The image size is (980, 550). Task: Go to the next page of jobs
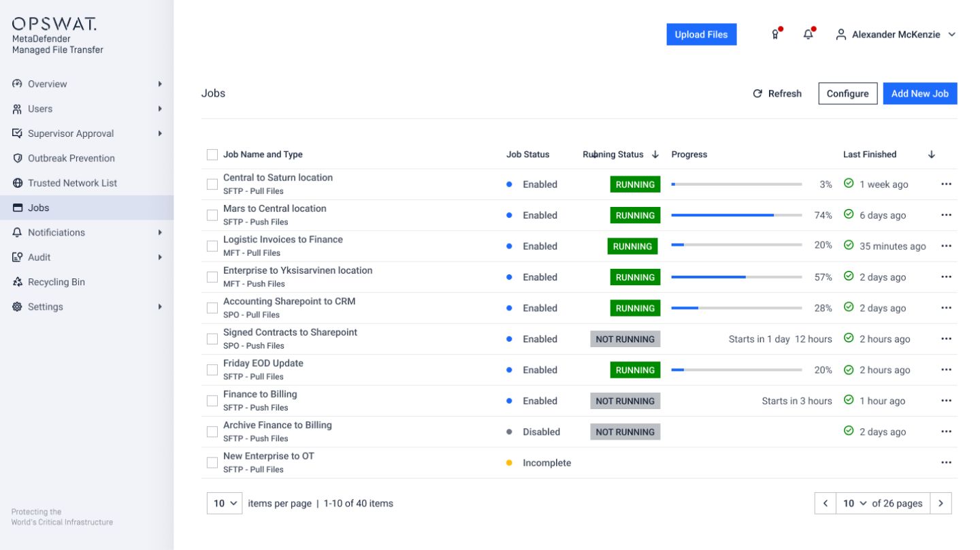(x=941, y=503)
